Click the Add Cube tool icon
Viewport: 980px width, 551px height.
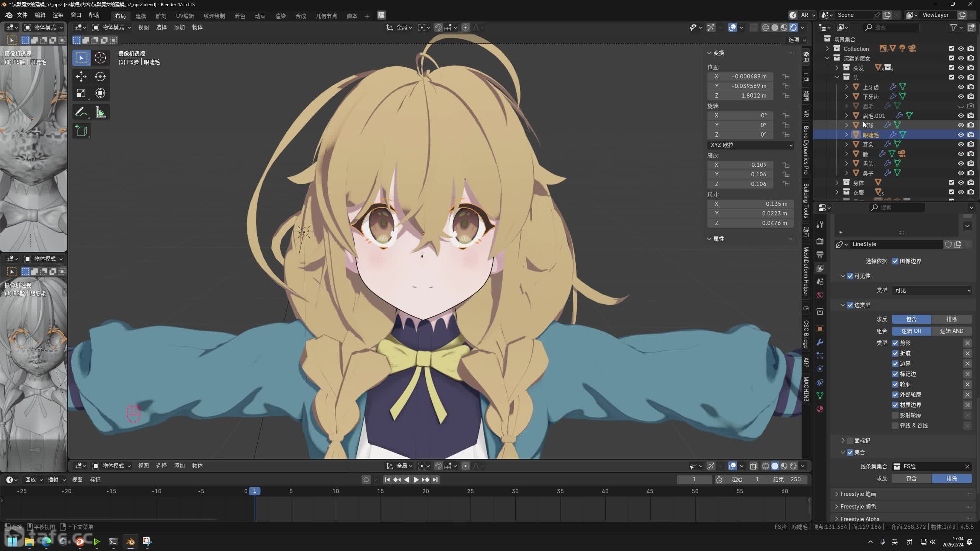[x=81, y=131]
